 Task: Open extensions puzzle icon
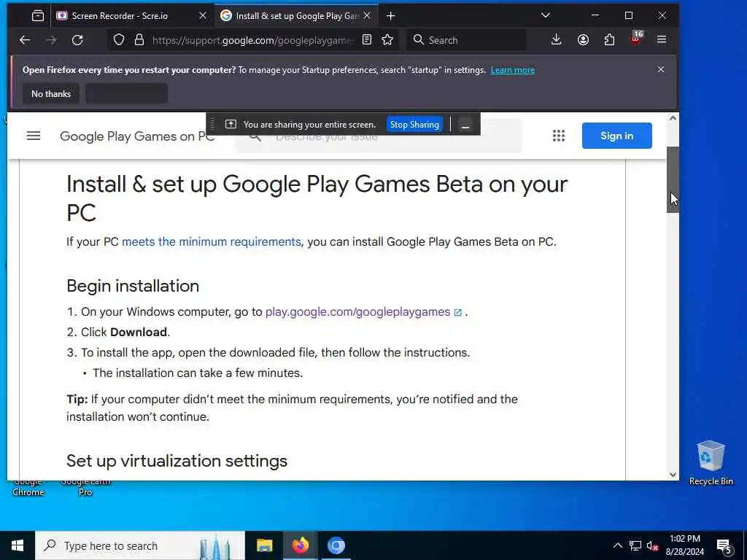(x=609, y=40)
